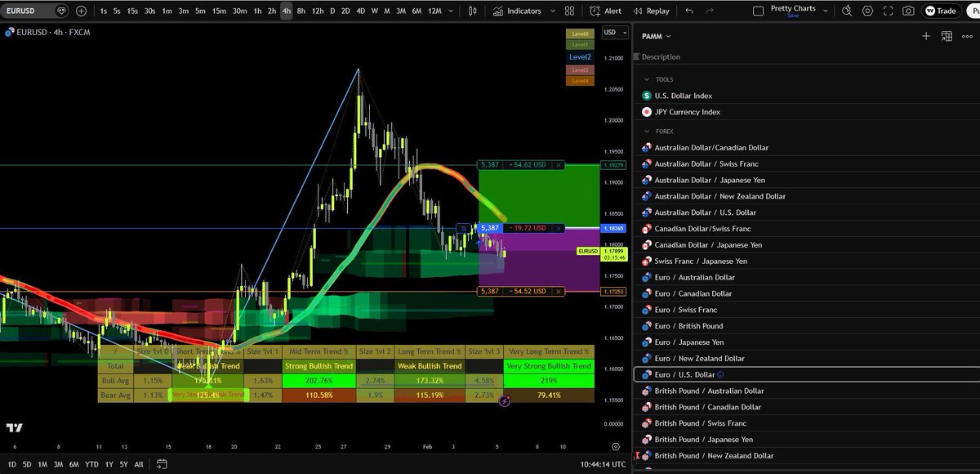Click the Pretty Charts layout name

point(793,8)
